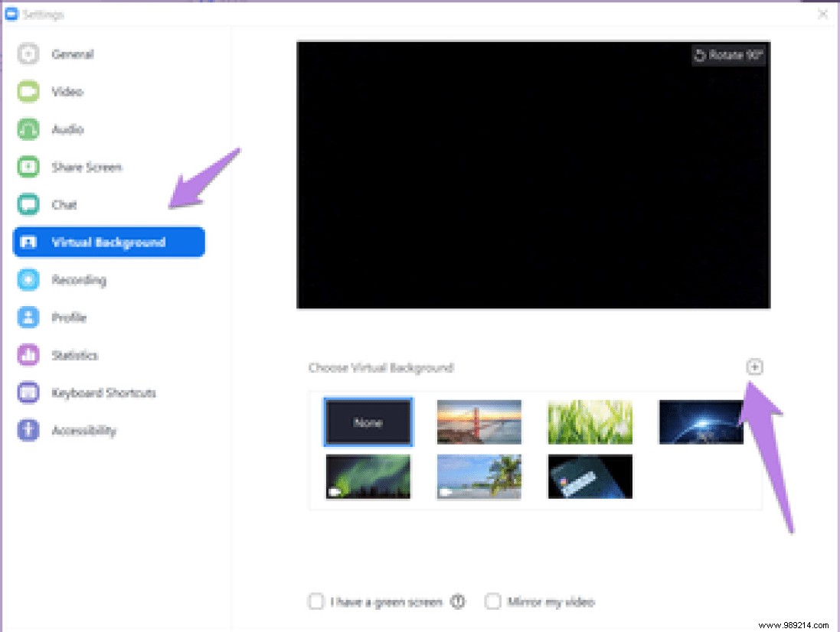This screenshot has width=840, height=632.
Task: Open Chat settings
Action: pos(65,204)
